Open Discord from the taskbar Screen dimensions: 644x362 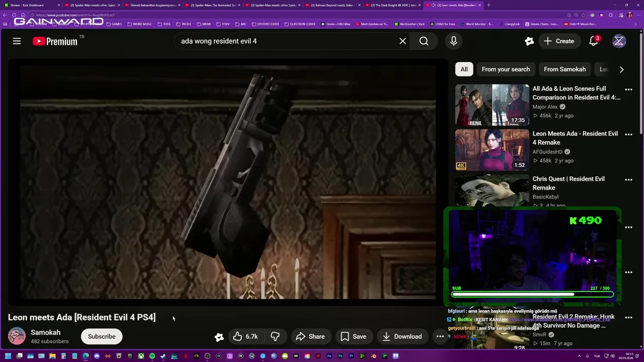click(97, 356)
